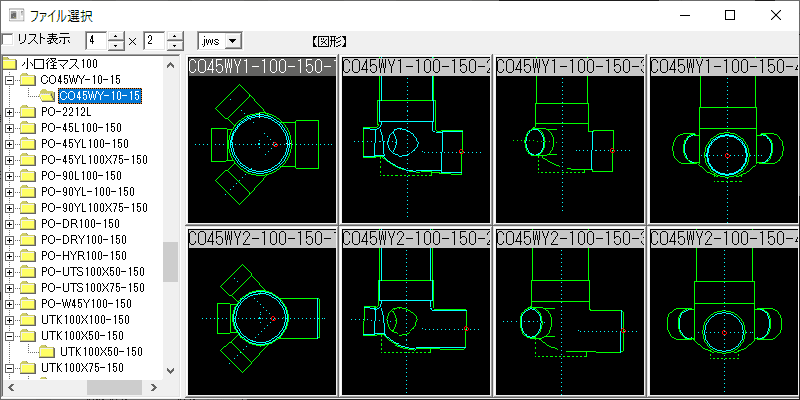Click the PO-90YL-100-150 folder icon

point(28,192)
